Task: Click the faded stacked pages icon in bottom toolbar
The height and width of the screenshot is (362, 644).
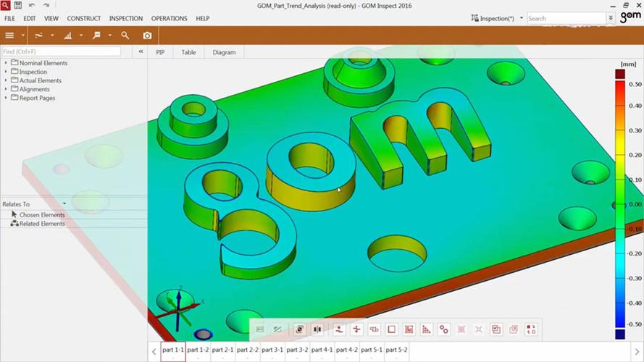Action: pyautogui.click(x=514, y=329)
